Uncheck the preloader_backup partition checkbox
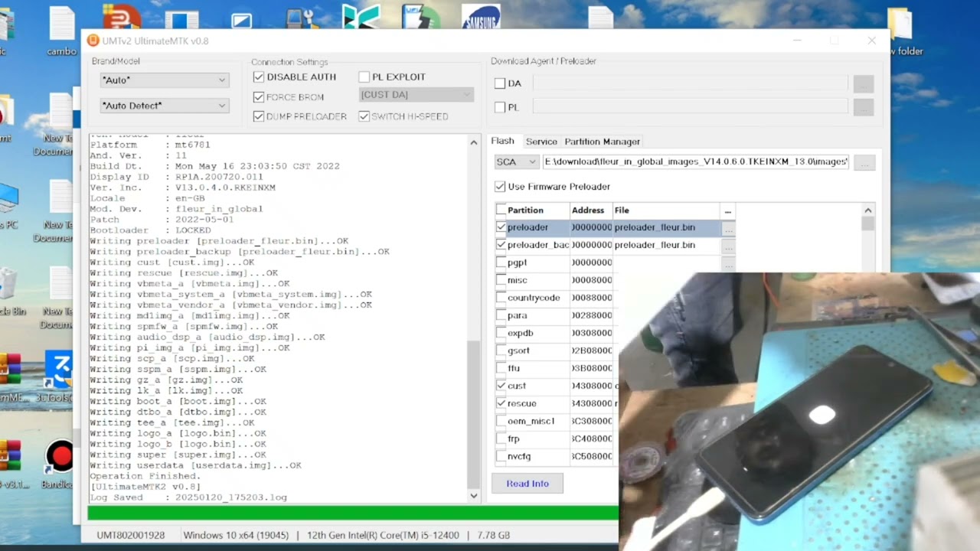The width and height of the screenshot is (980, 551). click(x=501, y=245)
